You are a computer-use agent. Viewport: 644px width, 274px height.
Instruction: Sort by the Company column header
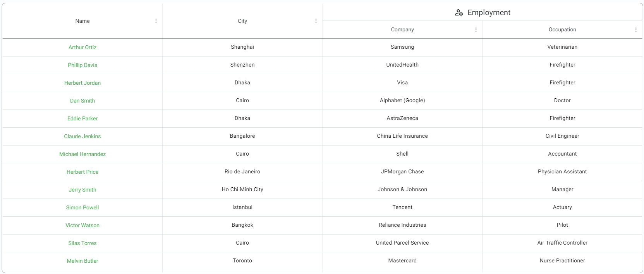point(402,30)
